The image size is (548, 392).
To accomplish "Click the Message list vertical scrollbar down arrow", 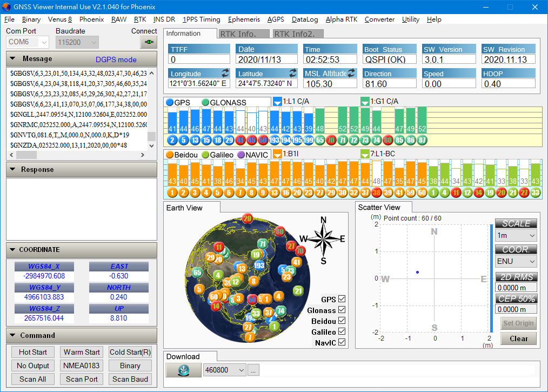I will point(152,146).
